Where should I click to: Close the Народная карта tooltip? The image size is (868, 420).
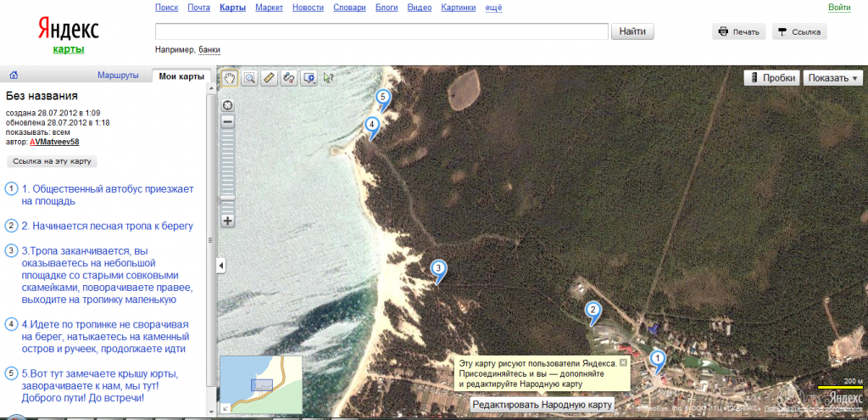click(x=623, y=362)
